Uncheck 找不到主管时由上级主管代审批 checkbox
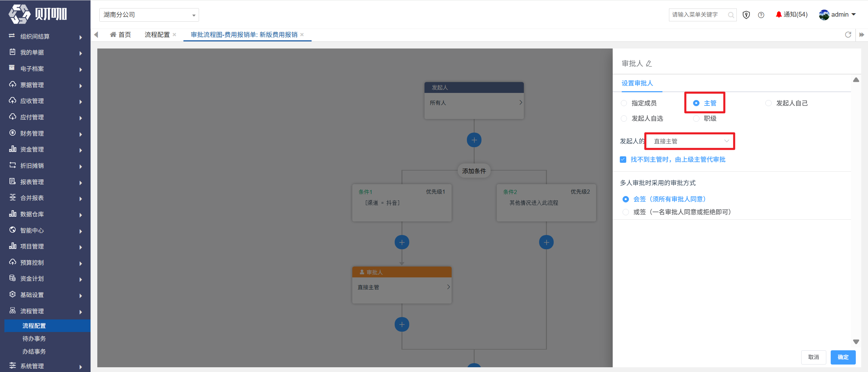This screenshot has width=868, height=372. (623, 159)
